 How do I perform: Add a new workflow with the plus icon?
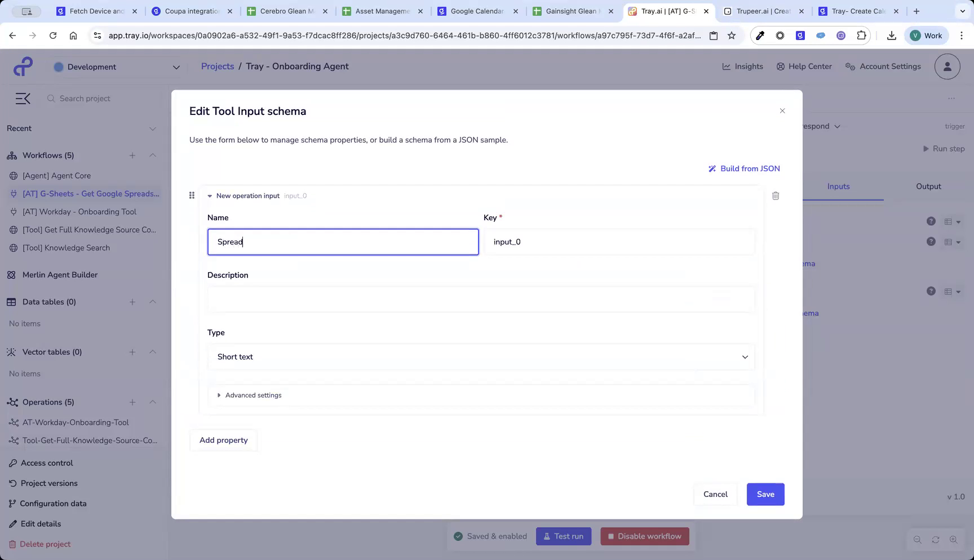[x=132, y=155]
